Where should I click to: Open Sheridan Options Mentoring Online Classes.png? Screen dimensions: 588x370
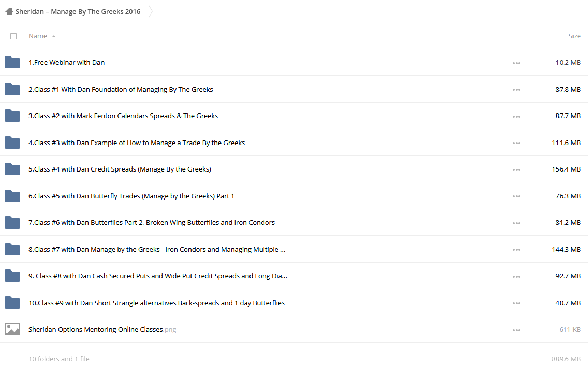102,330
